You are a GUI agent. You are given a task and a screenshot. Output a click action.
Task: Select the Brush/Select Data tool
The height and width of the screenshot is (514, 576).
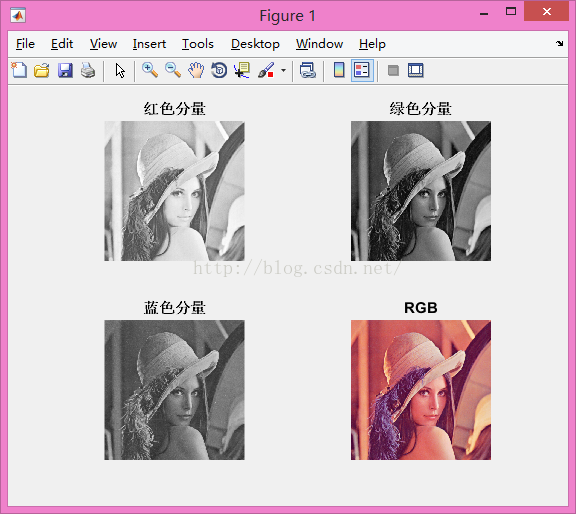[x=266, y=70]
